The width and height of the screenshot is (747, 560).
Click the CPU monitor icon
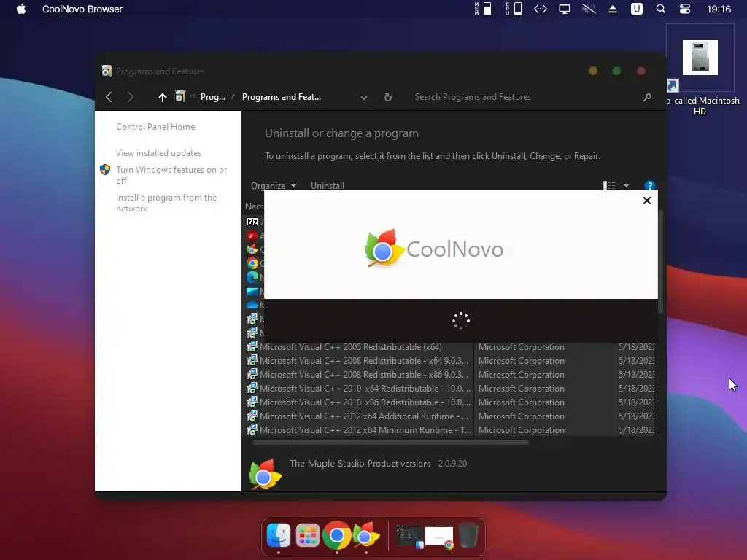[514, 9]
